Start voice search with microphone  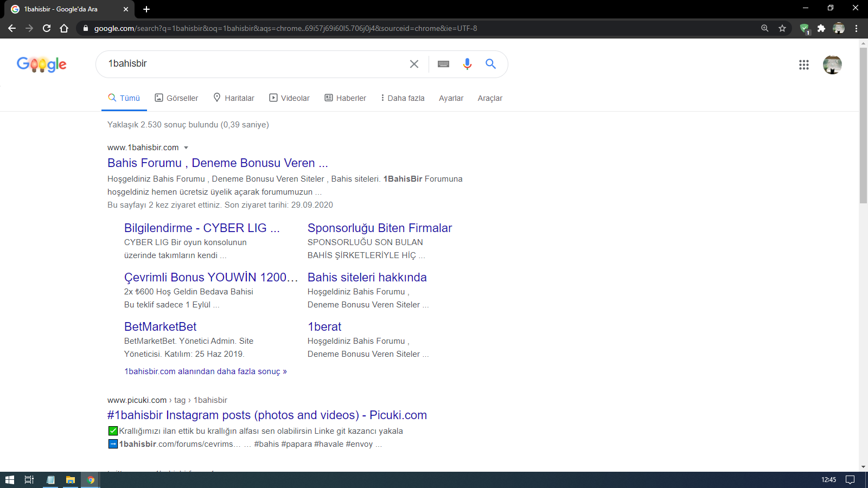click(x=467, y=64)
